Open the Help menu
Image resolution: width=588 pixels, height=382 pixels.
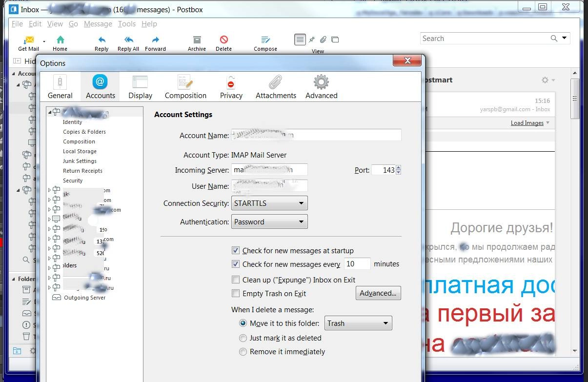149,24
